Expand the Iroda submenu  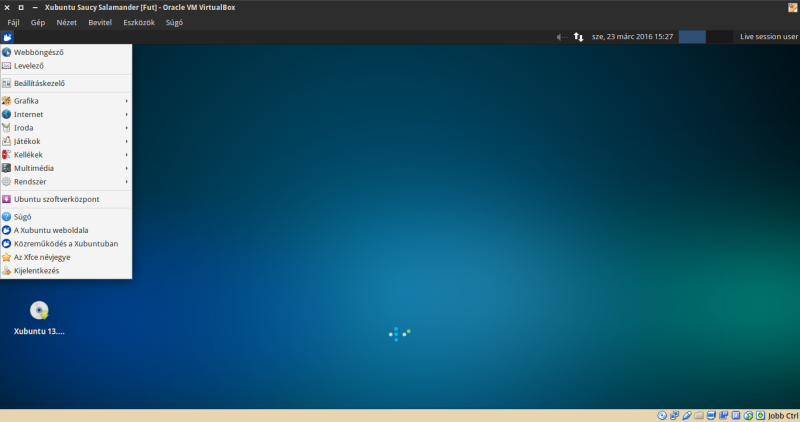point(66,128)
